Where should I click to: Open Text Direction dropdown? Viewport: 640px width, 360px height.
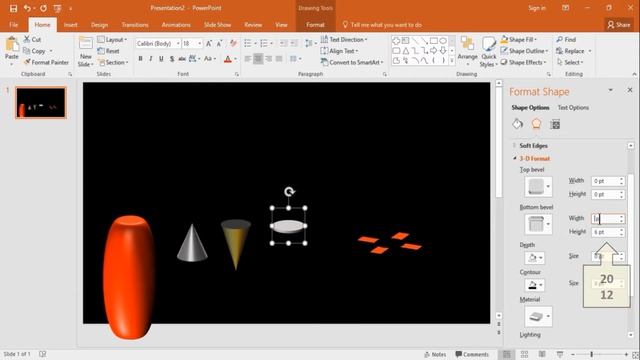pyautogui.click(x=344, y=40)
